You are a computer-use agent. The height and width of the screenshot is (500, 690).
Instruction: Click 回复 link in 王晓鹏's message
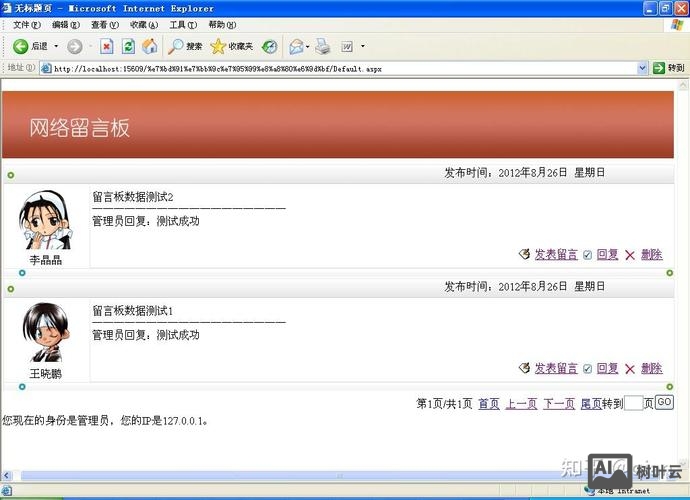pos(607,368)
